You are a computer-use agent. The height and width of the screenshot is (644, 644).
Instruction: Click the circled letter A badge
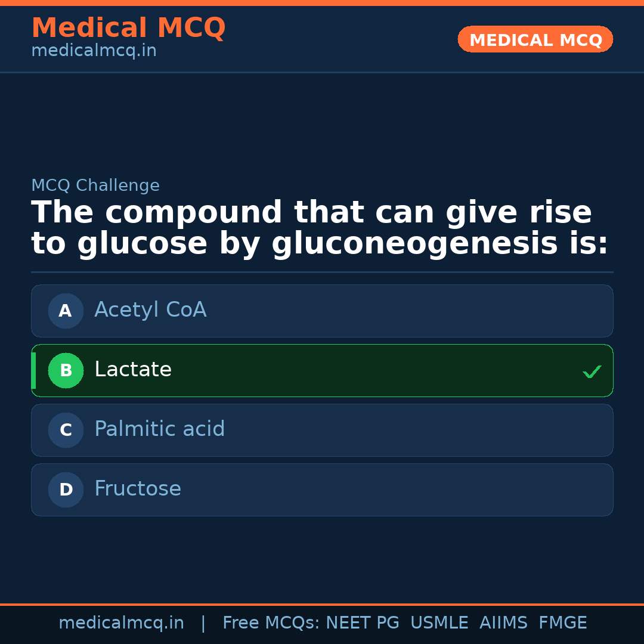point(66,311)
